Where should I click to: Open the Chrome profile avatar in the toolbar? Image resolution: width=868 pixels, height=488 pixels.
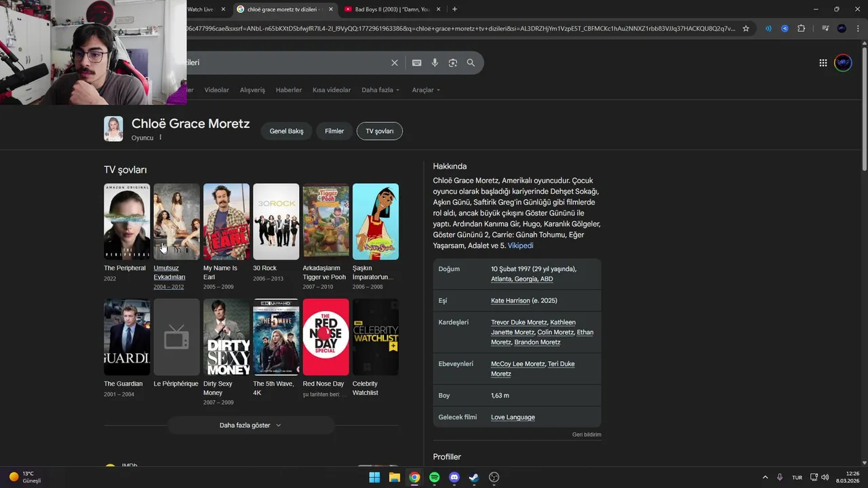tap(842, 28)
